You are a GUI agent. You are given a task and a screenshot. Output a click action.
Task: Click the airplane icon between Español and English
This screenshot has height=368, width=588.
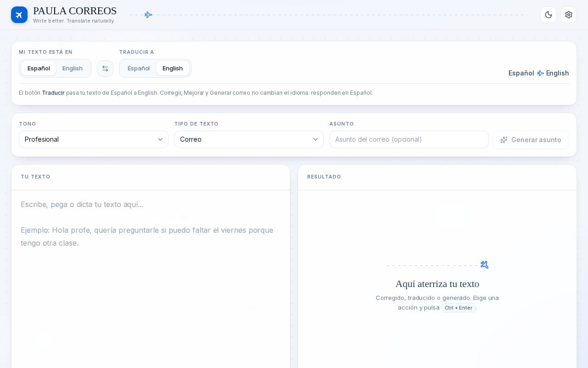[540, 73]
